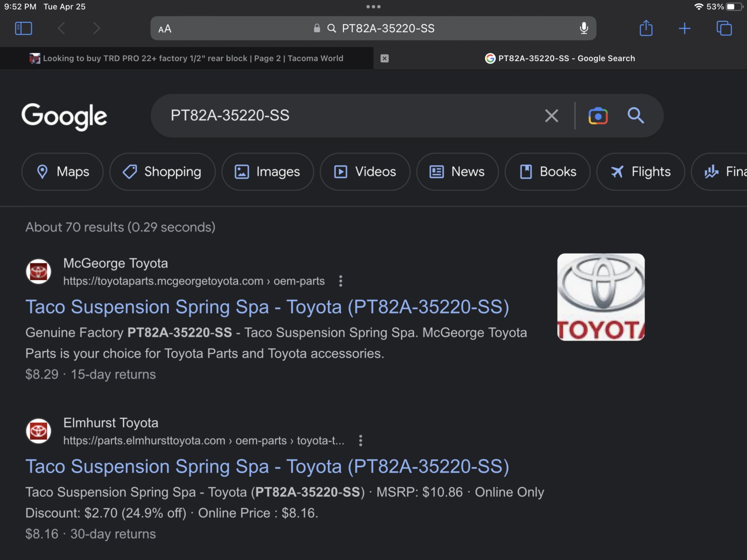
Task: Add a new tab with plus icon
Action: tap(684, 28)
